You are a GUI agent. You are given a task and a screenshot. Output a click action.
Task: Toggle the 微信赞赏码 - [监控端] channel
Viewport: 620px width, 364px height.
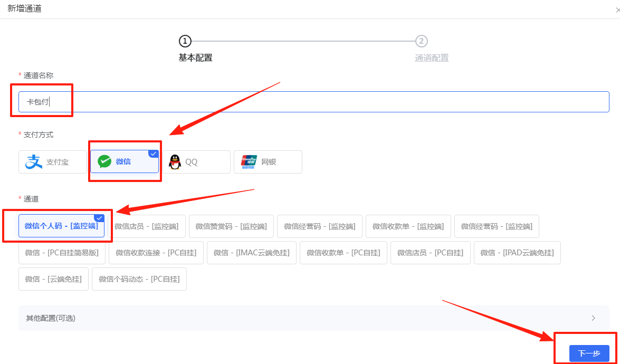pyautogui.click(x=231, y=226)
